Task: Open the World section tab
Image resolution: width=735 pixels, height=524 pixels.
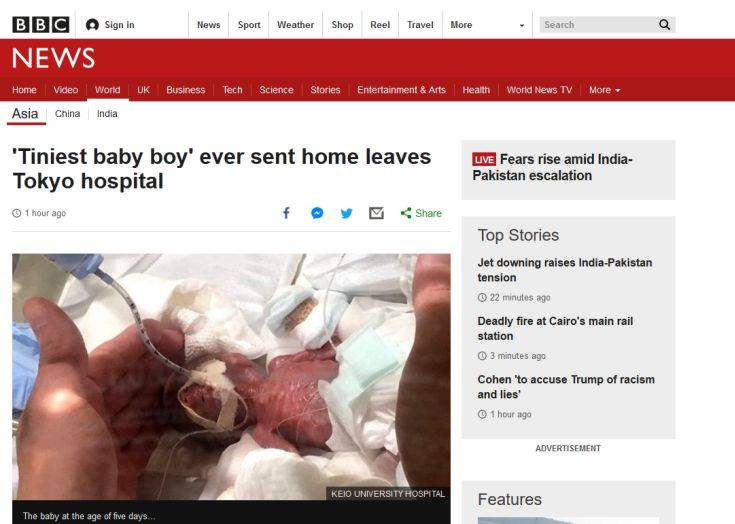Action: (x=107, y=90)
